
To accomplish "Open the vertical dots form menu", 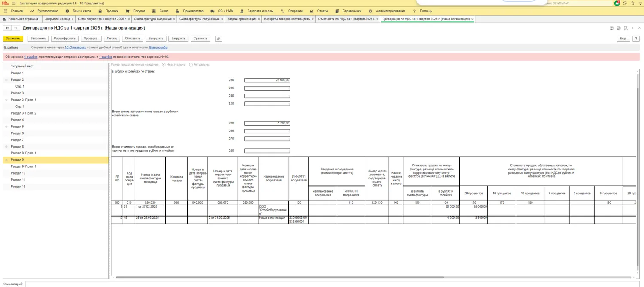I will (632, 28).
